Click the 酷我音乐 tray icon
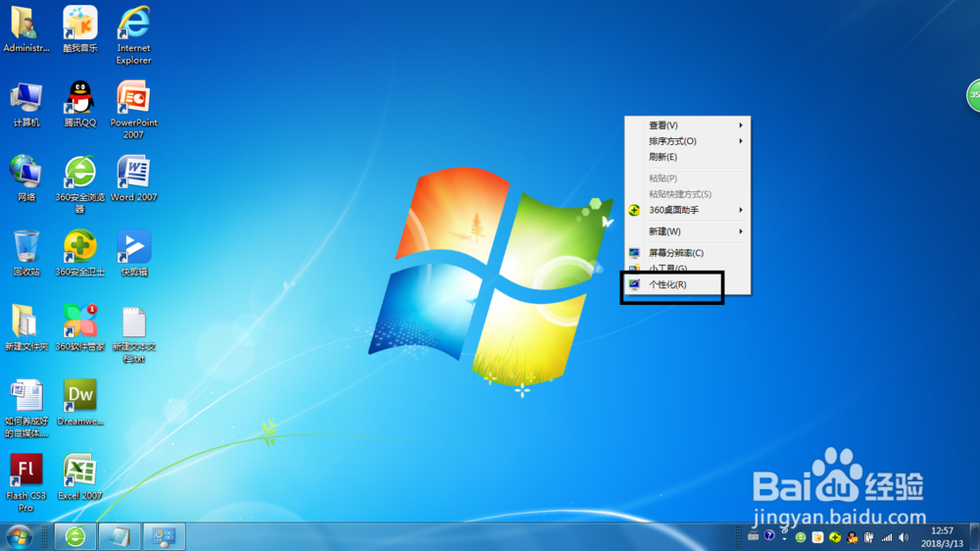 817,537
